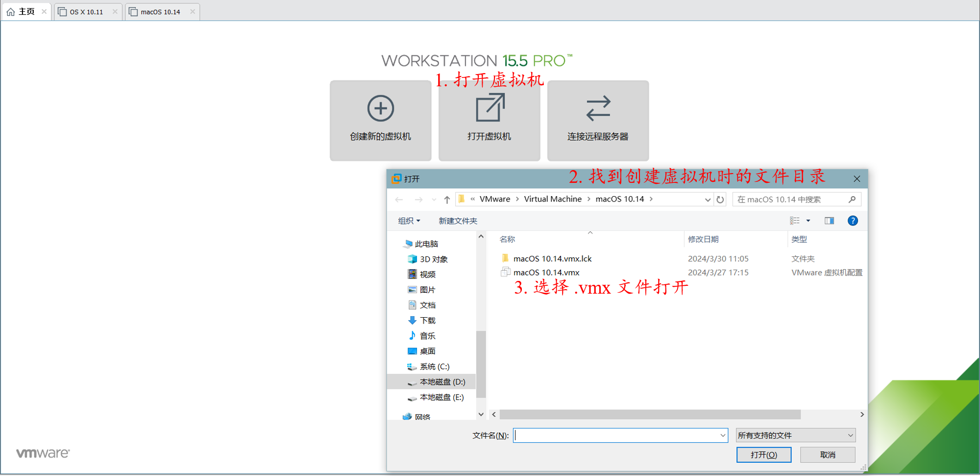The image size is (980, 476).
Task: Select 网络 in the sidebar
Action: (x=422, y=417)
